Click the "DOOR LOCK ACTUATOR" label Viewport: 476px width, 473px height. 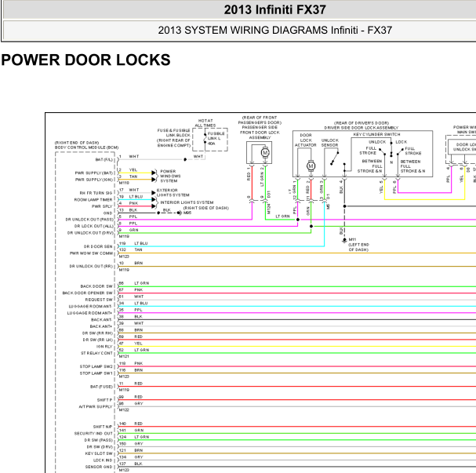305,140
